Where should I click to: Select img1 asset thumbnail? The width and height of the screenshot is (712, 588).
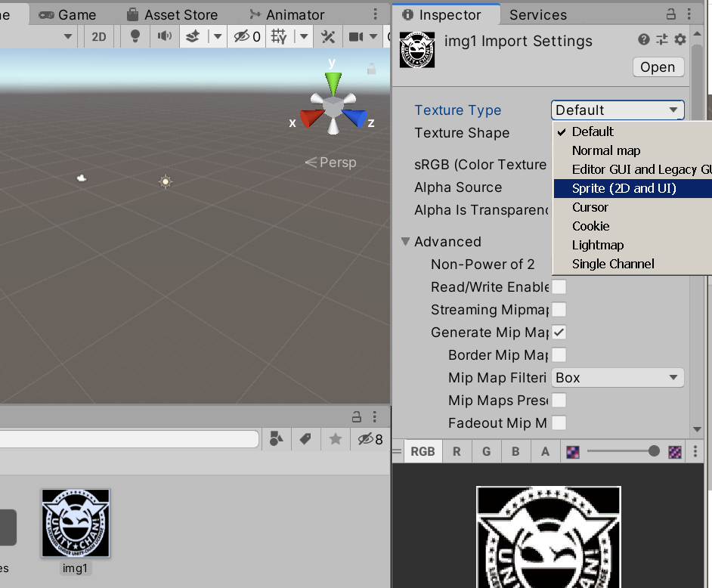pos(76,523)
